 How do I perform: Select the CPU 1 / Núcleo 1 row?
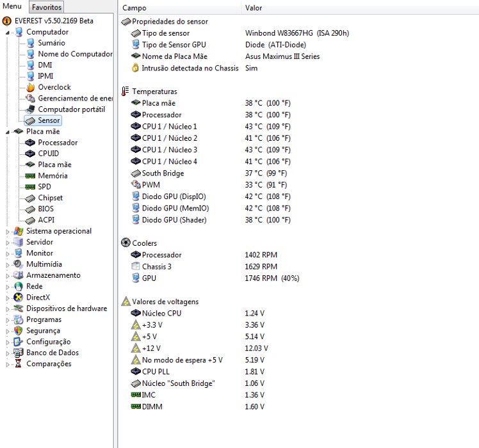[x=211, y=127]
